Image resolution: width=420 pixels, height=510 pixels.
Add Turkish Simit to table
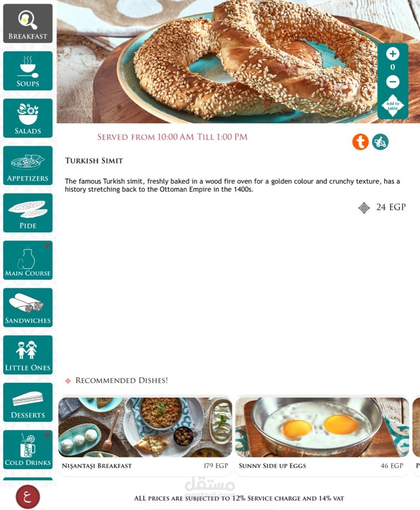click(x=393, y=106)
